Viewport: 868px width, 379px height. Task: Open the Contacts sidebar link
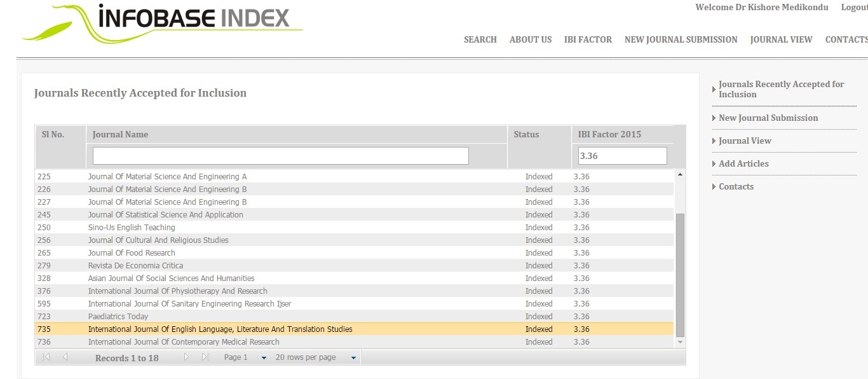click(736, 186)
